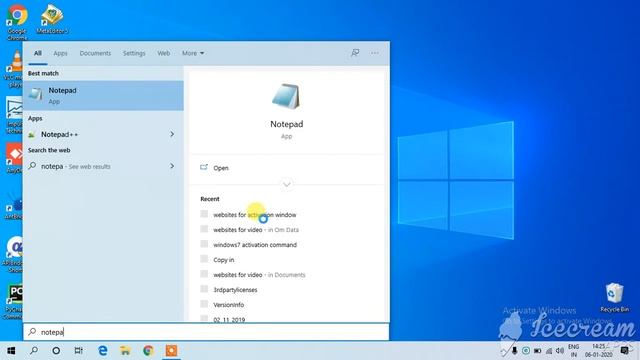
Task: Launch Microsoft Edge from the taskbar
Action: pyautogui.click(x=103, y=350)
